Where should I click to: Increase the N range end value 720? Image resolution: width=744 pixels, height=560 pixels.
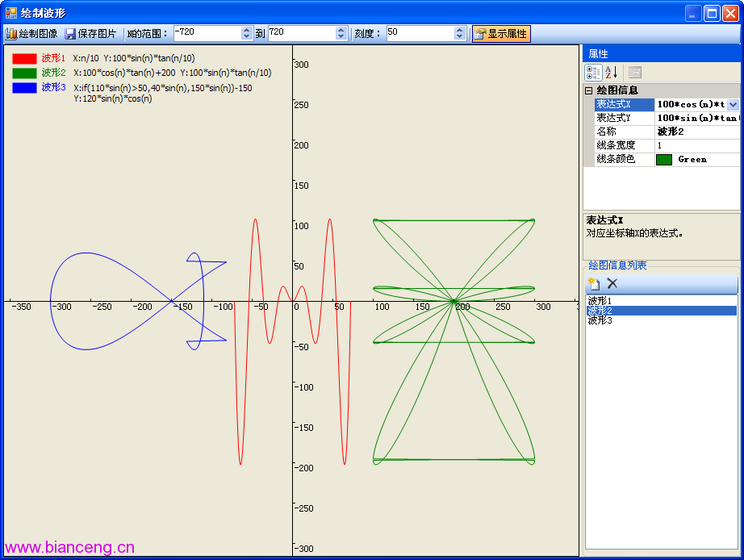pos(341,30)
